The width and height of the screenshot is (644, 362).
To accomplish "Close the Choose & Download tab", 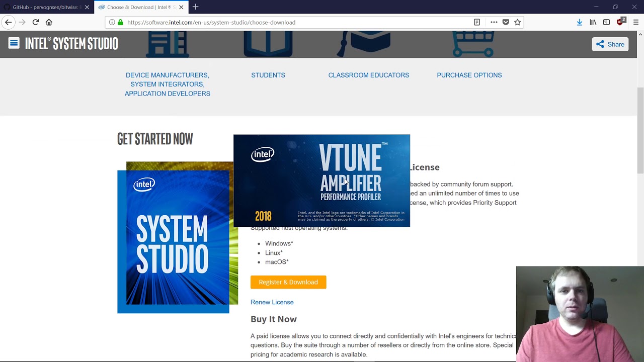I will [181, 7].
